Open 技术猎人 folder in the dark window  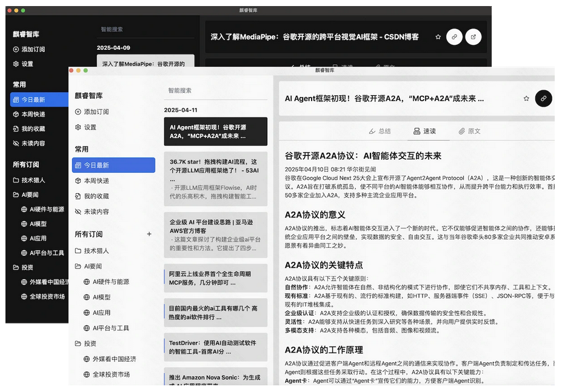[28, 180]
